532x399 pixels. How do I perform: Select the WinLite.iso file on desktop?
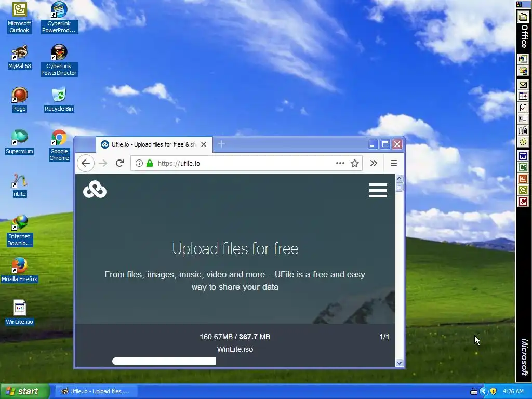coord(19,312)
